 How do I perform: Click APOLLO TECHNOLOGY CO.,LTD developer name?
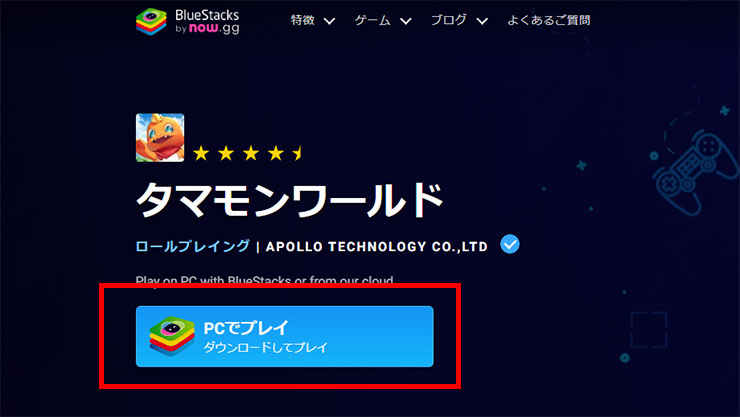click(377, 246)
